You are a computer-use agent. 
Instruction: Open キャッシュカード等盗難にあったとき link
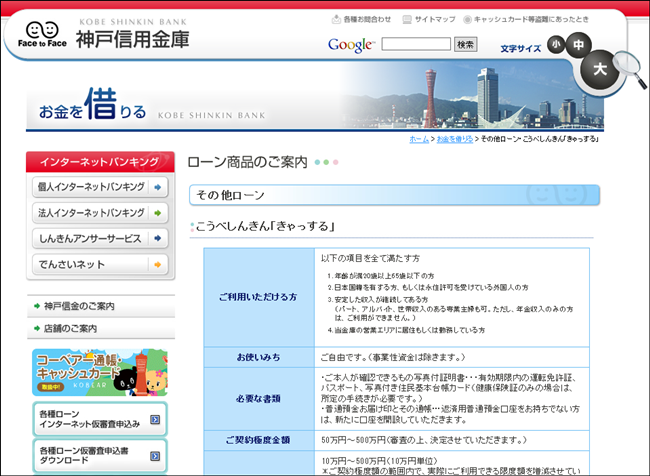point(531,19)
